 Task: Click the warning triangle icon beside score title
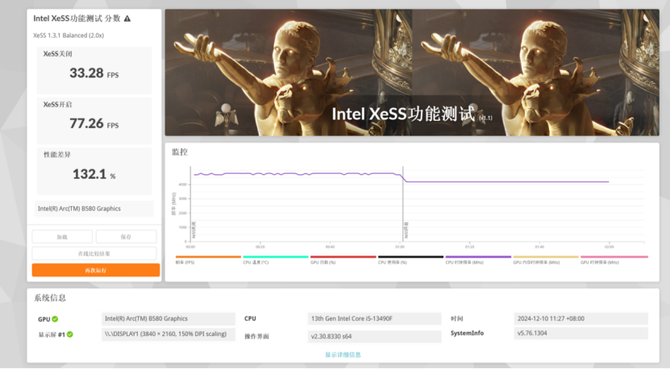127,19
